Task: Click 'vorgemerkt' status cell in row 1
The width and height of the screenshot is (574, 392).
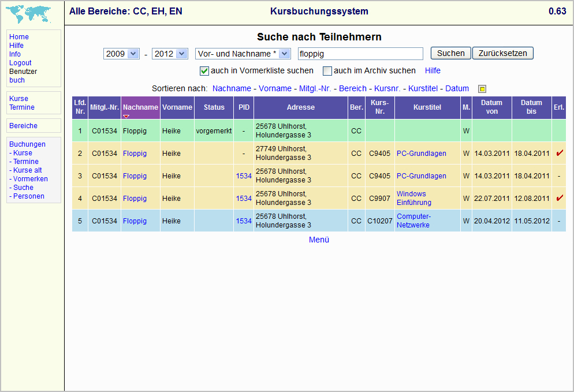Action: pyautogui.click(x=214, y=130)
